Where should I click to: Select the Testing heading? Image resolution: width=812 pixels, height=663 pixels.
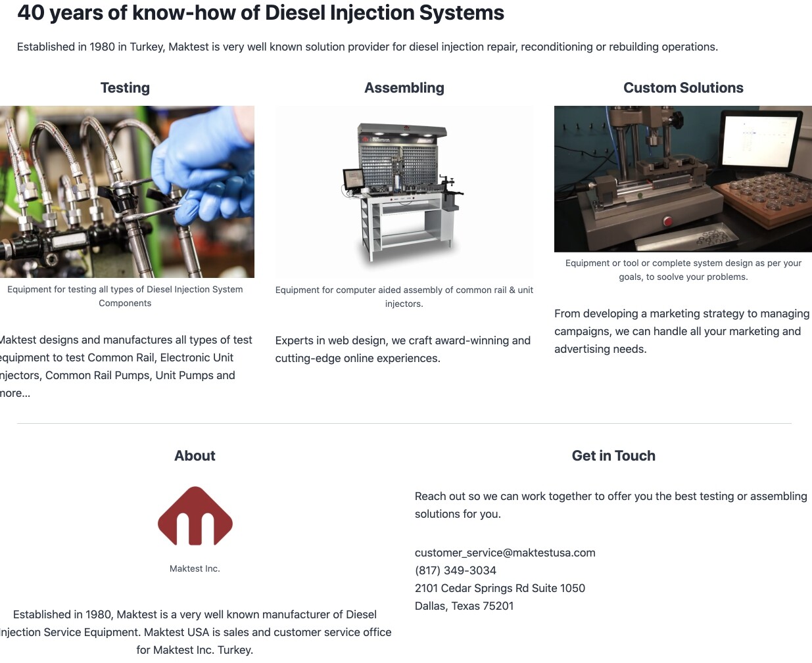[125, 88]
